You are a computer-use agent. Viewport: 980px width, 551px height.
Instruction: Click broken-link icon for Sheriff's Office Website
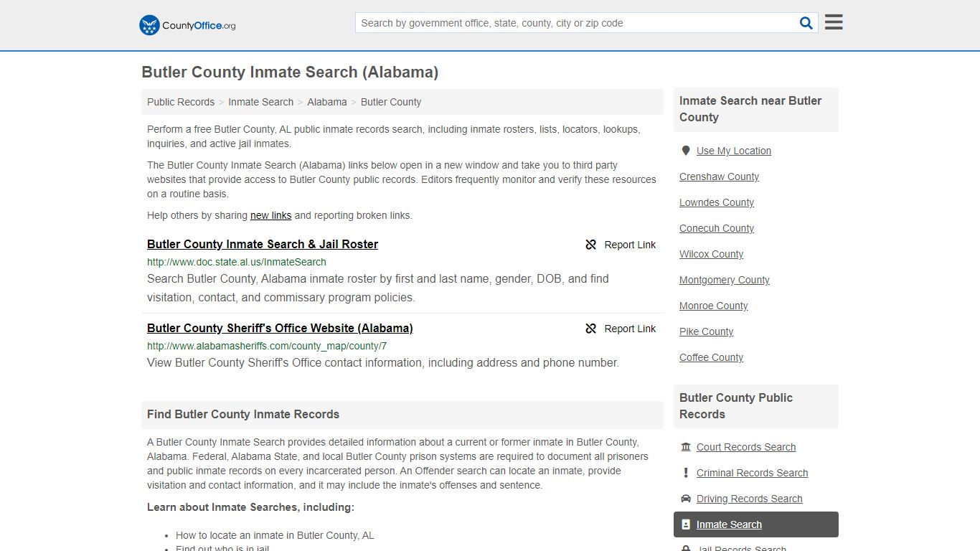[591, 329]
